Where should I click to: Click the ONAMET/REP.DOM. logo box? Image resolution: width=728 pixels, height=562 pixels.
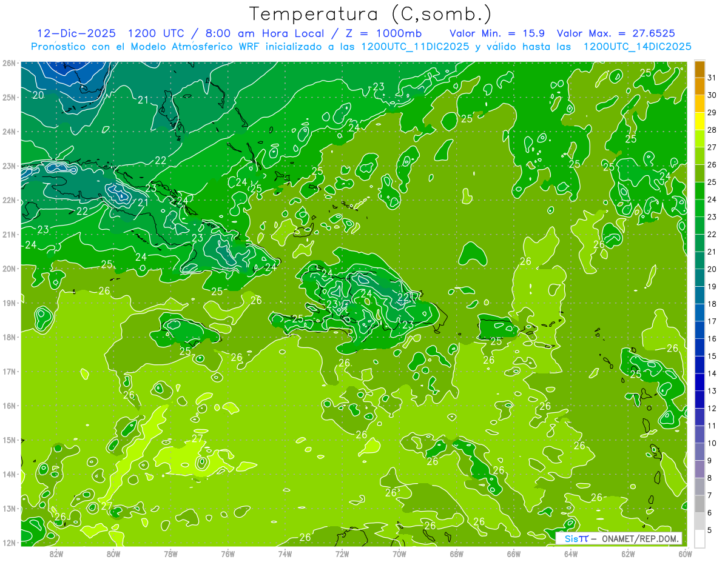[619, 538]
